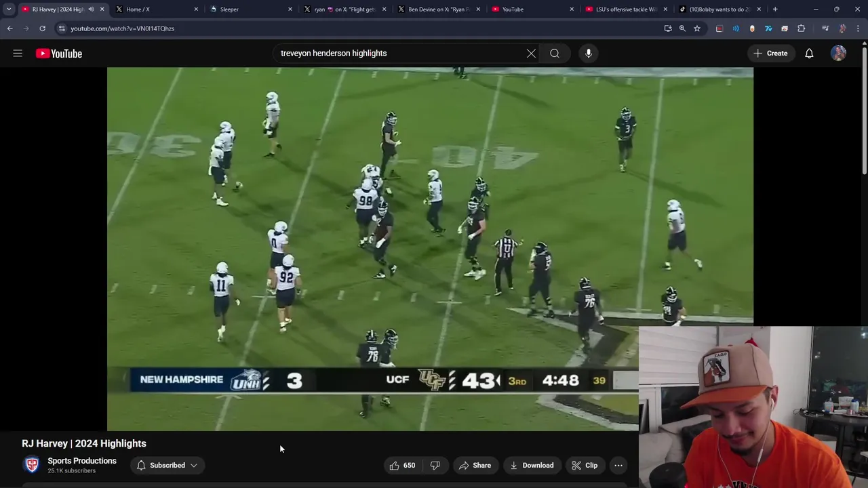Go to the YouTube home logo
This screenshot has height=488, width=868.
59,54
